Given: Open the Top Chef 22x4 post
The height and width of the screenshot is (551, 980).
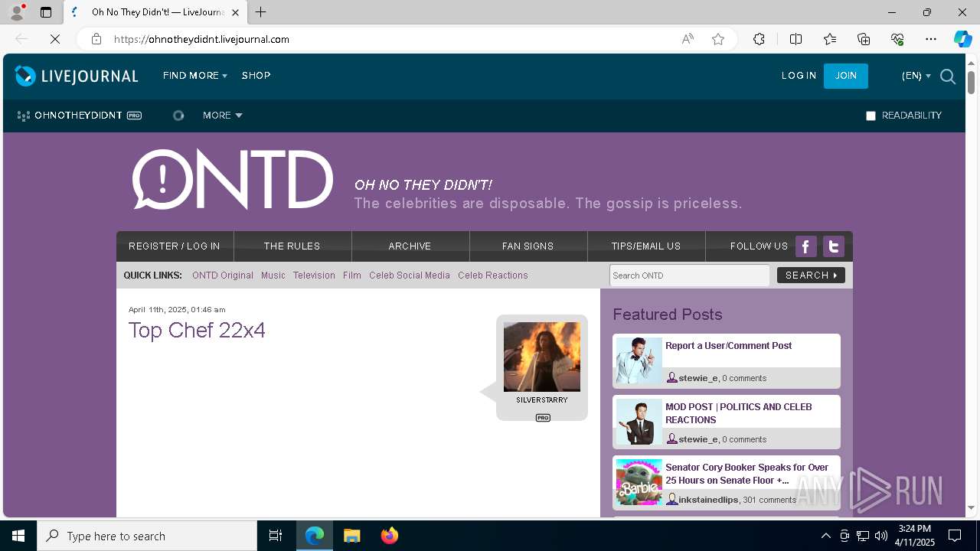Looking at the screenshot, I should point(197,331).
